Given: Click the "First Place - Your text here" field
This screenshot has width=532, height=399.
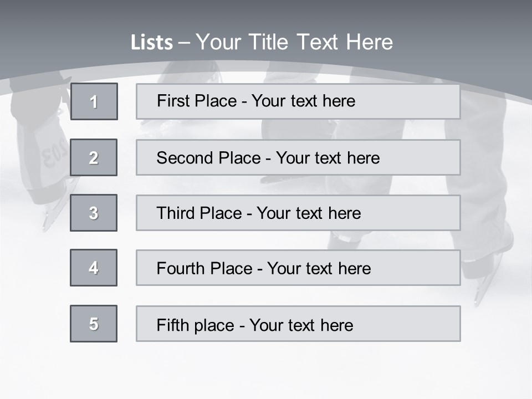Looking at the screenshot, I should (x=298, y=101).
